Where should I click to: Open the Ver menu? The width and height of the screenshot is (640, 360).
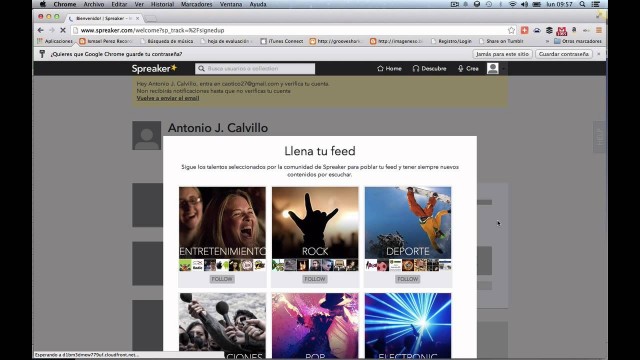pos(139,4)
